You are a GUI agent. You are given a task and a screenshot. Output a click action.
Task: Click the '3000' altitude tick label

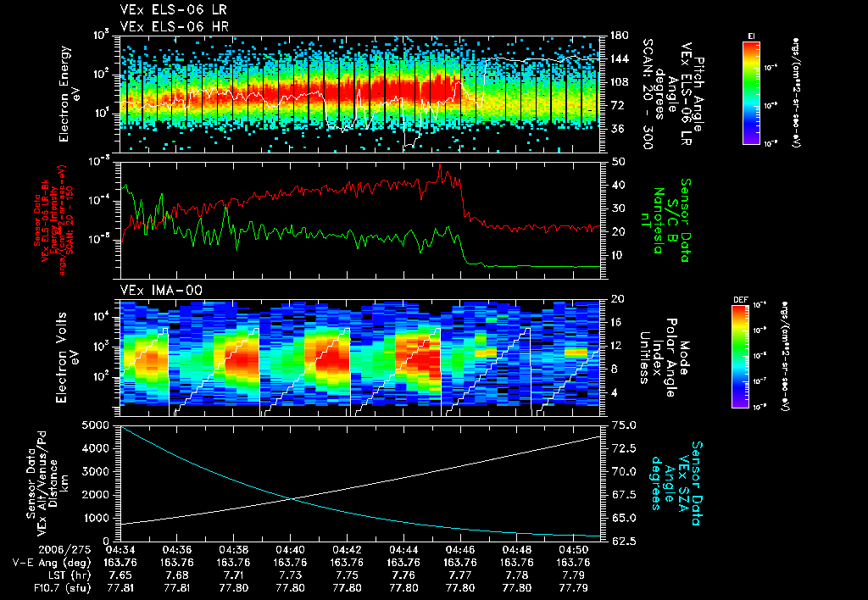pos(94,471)
